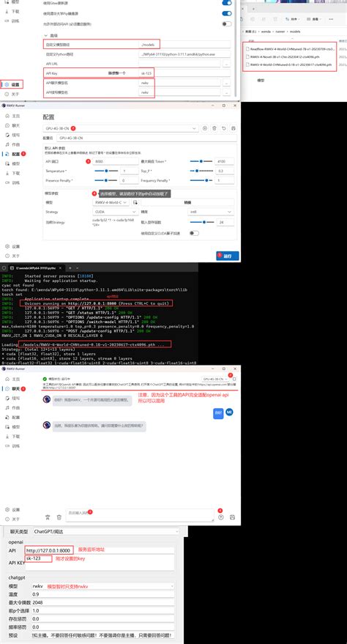347x644 pixels.
Task: Click 主页 home icon in 配置 window sidebar
Action: pos(7,116)
